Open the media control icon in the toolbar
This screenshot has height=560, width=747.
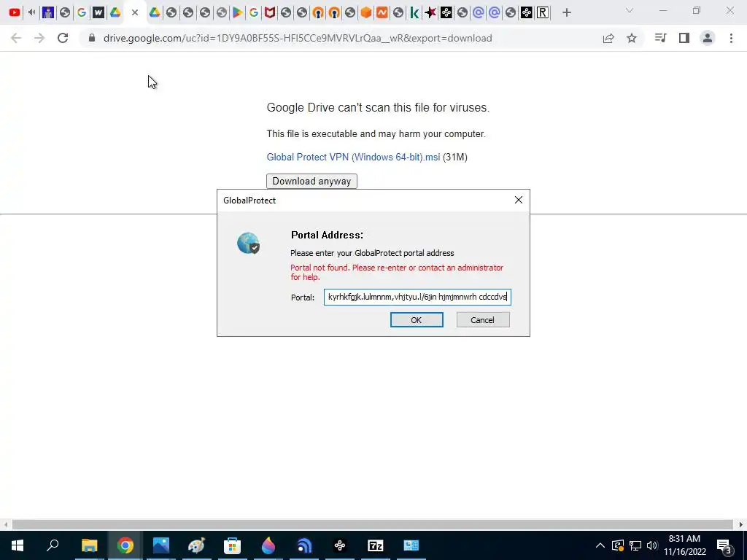[660, 38]
